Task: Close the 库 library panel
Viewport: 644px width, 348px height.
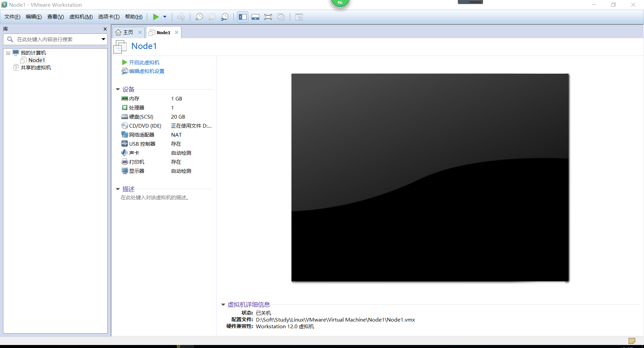Action: point(105,29)
